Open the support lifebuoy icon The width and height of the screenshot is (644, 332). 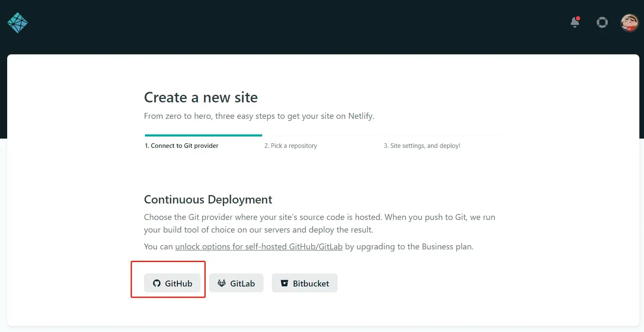pos(602,22)
